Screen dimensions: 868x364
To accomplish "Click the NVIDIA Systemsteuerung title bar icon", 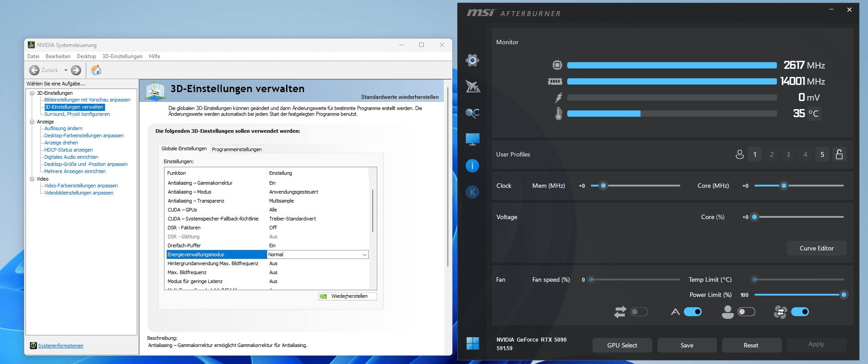I will pyautogui.click(x=31, y=45).
